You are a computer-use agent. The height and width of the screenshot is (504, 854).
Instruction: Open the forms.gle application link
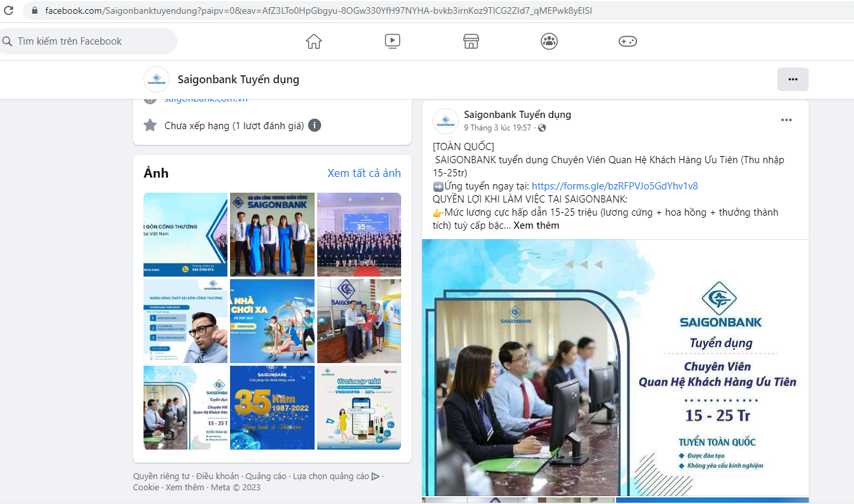click(x=615, y=186)
